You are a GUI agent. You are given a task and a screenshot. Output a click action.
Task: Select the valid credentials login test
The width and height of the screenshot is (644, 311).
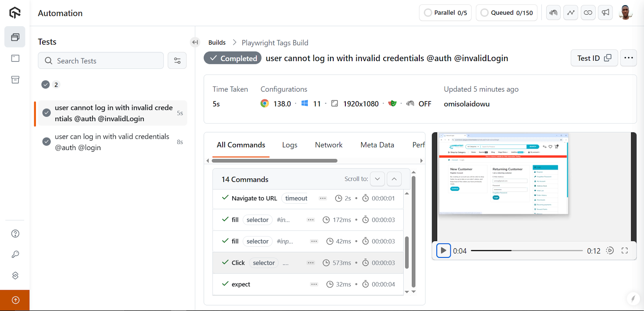112,142
